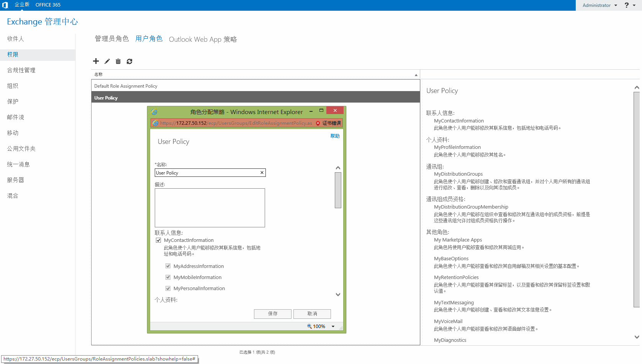
Task: Click the popup address bar URL
Action: point(236,123)
